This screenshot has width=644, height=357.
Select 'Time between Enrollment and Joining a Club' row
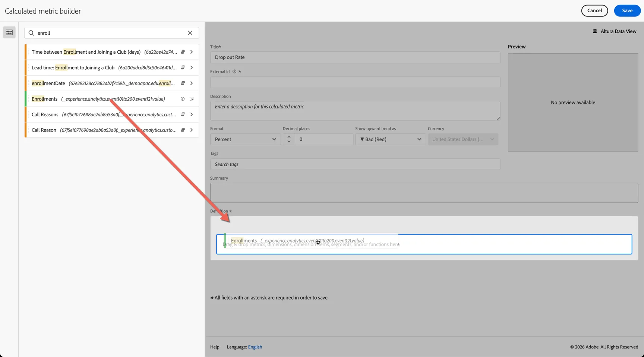coord(111,52)
